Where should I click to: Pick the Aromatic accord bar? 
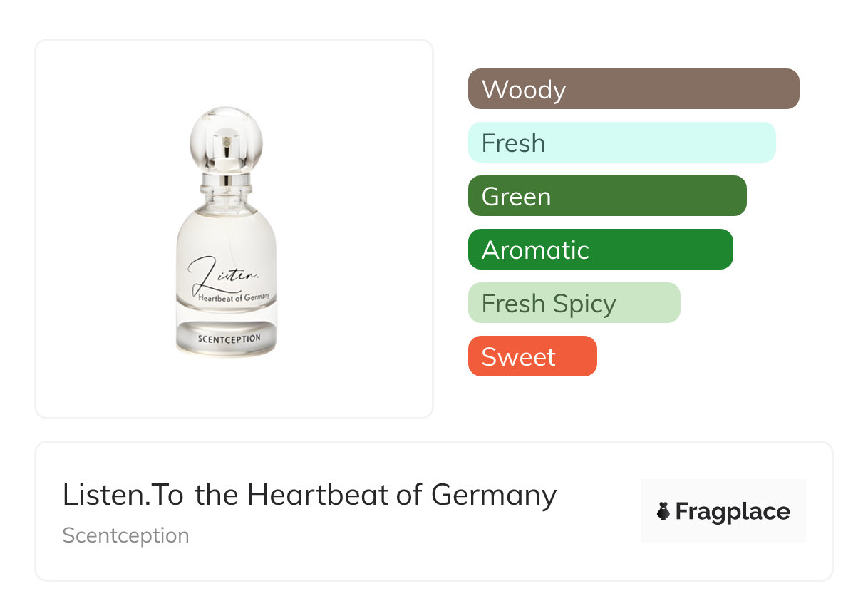600,250
